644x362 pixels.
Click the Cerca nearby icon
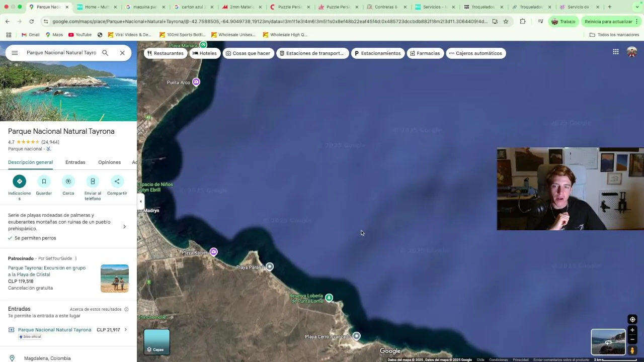click(x=68, y=182)
